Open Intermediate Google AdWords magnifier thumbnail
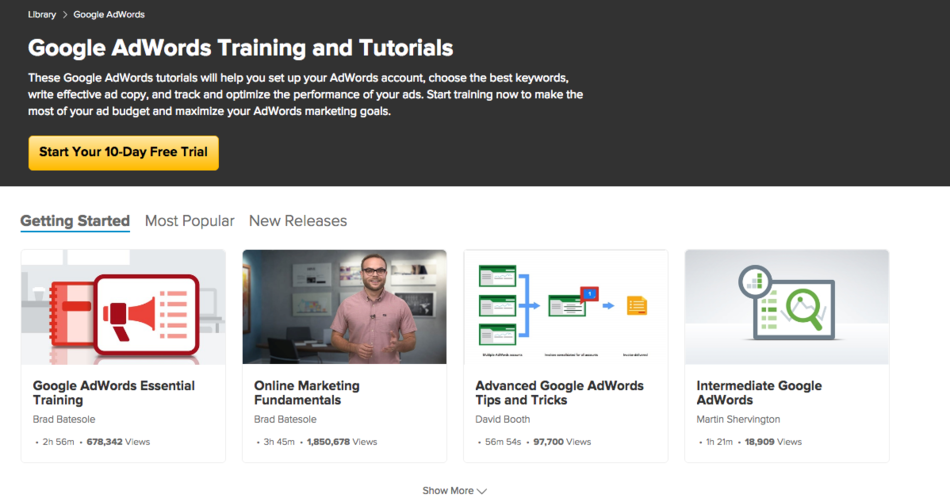950x498 pixels. 787,307
